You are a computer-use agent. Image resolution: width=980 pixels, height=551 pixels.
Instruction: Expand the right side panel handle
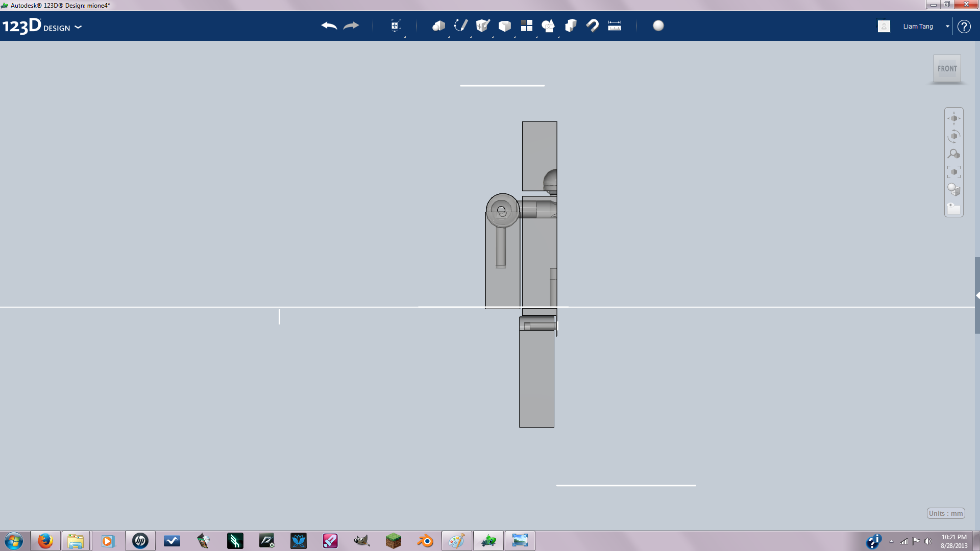(x=977, y=295)
